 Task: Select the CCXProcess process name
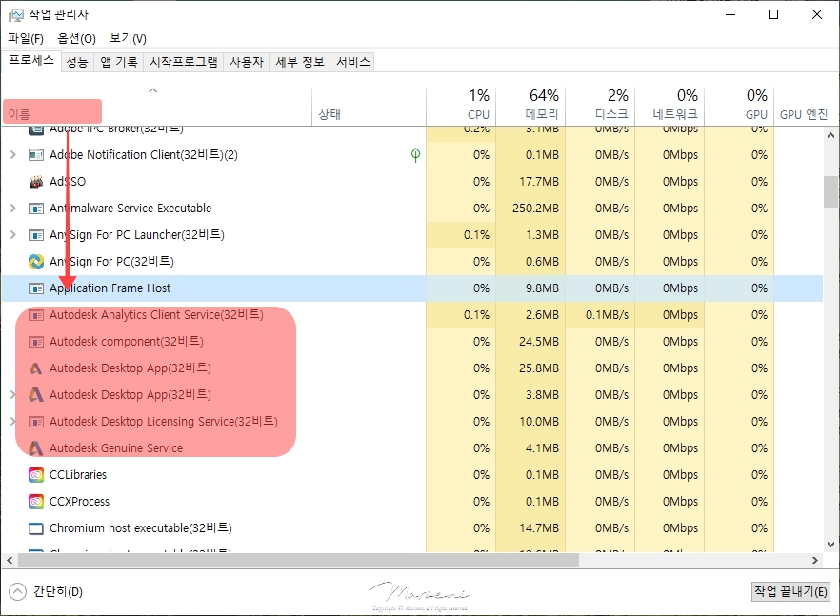[x=79, y=502]
